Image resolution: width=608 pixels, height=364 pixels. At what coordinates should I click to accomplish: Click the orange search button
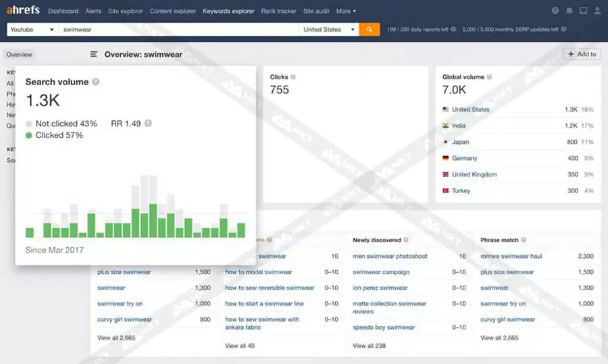pyautogui.click(x=370, y=30)
